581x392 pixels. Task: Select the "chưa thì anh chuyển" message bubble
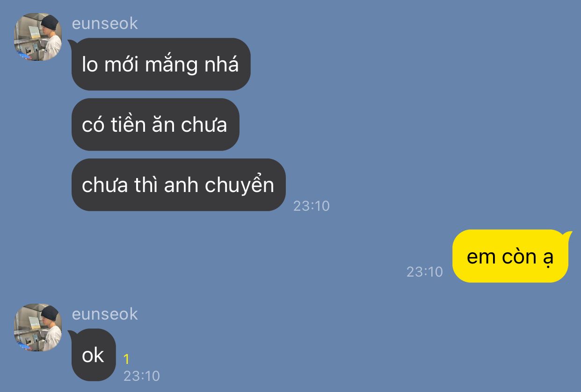click(178, 185)
